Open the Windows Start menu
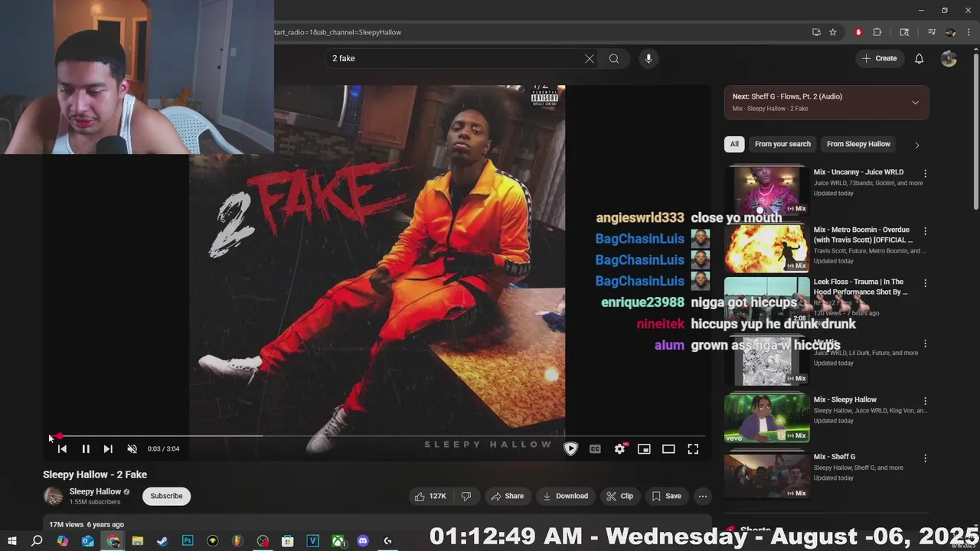 pyautogui.click(x=11, y=541)
